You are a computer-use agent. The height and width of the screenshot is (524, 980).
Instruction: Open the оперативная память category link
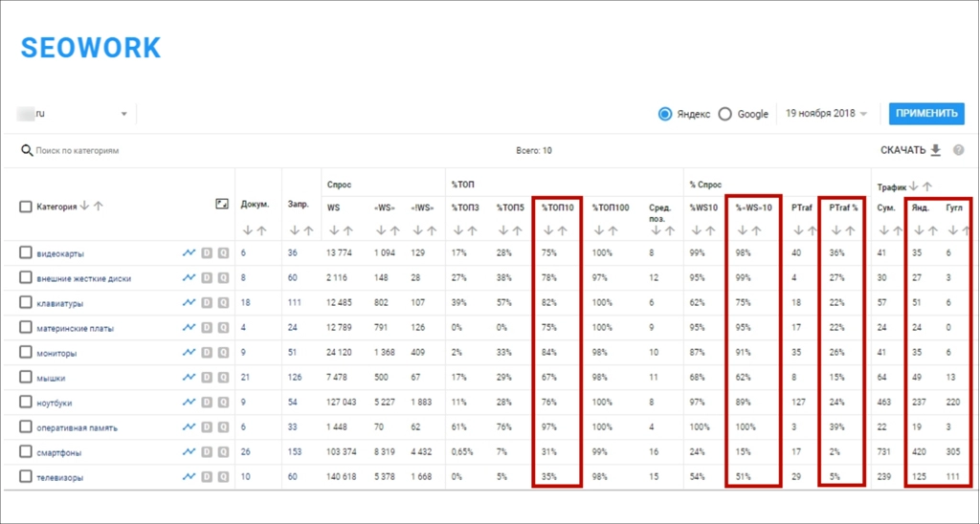[x=77, y=427]
